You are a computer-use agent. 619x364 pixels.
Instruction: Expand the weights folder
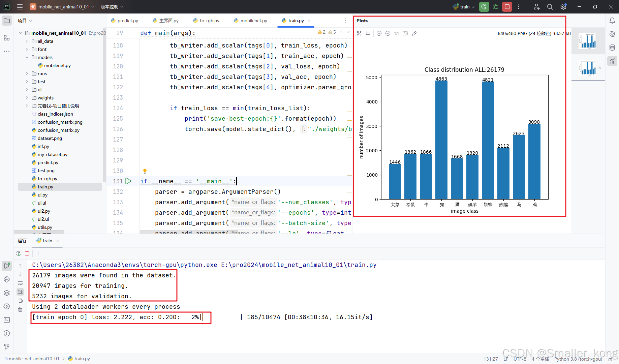pos(27,98)
